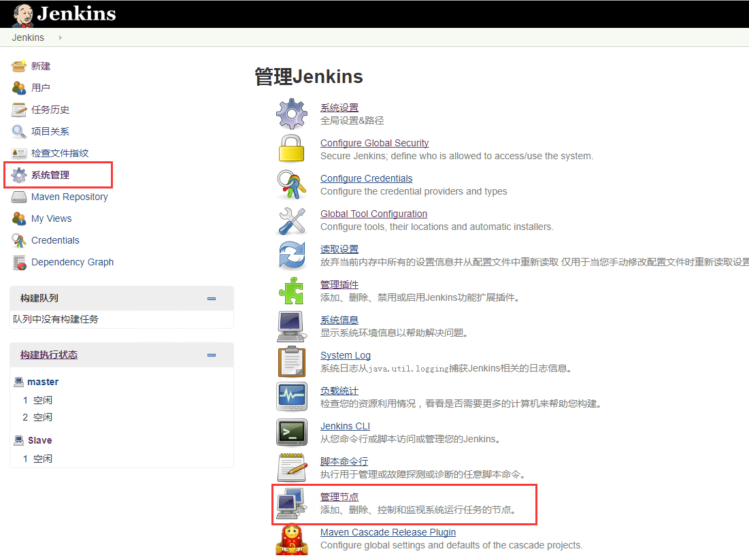
Task: Open the 系统信息 link
Action: (339, 320)
